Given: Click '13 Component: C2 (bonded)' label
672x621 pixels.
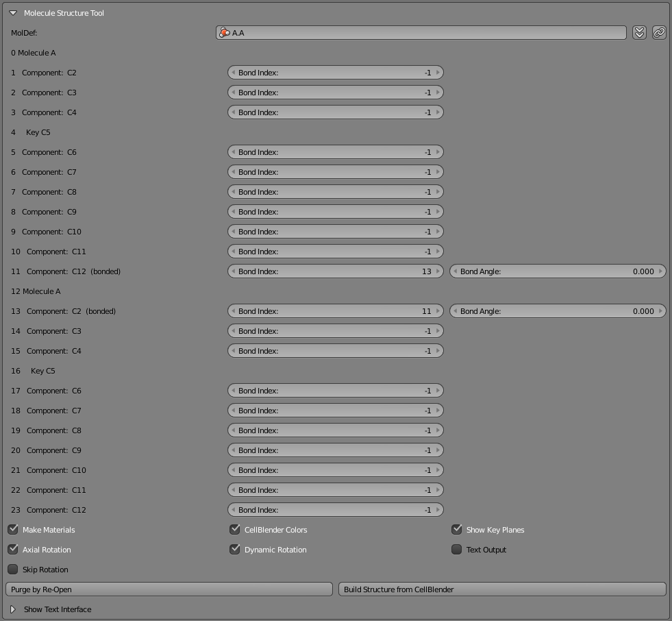Looking at the screenshot, I should [x=64, y=311].
